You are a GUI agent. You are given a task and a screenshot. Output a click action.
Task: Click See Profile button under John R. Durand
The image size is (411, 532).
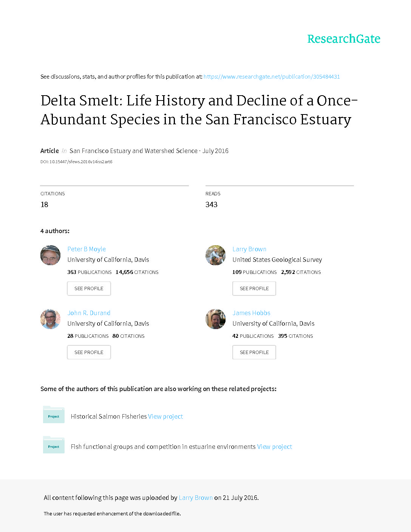tap(89, 352)
